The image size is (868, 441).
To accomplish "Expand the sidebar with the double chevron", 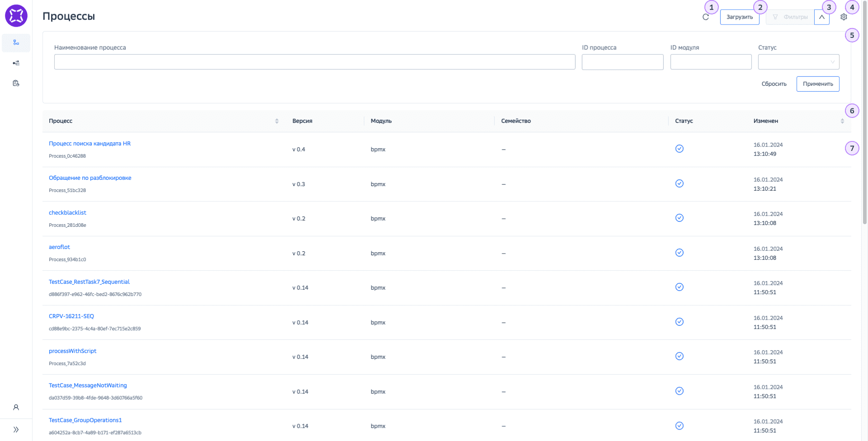I will click(x=16, y=430).
